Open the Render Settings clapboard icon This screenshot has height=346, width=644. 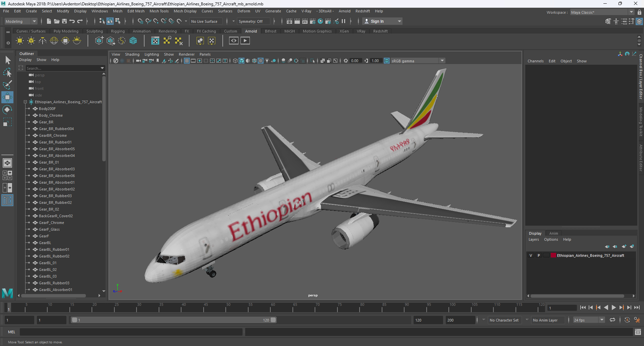coord(313,21)
